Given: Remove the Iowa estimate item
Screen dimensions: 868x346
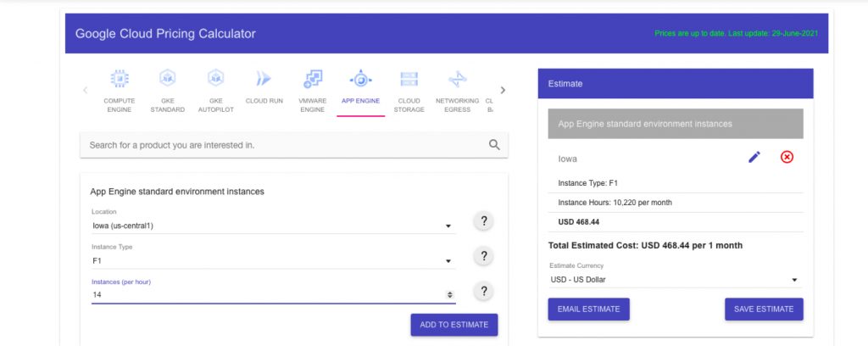Looking at the screenshot, I should pyautogui.click(x=787, y=157).
